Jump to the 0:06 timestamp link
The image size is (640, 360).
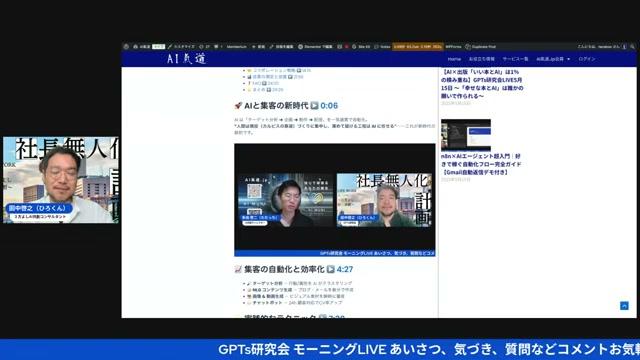pyautogui.click(x=329, y=106)
